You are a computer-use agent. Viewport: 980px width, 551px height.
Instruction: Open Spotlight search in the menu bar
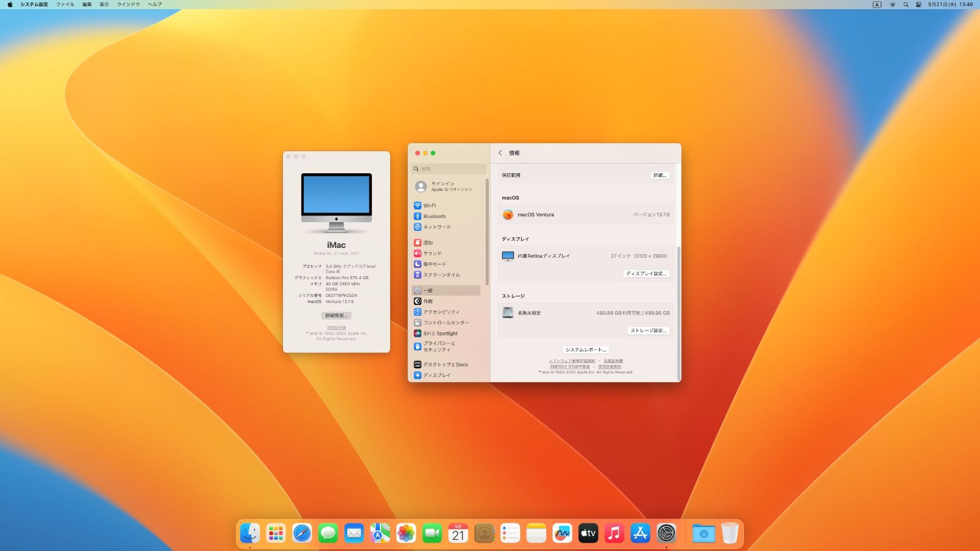pyautogui.click(x=906, y=4)
